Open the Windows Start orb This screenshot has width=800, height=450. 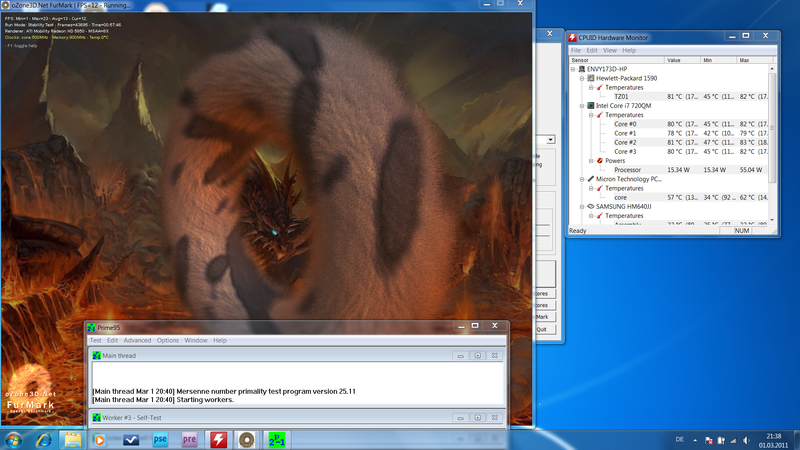[x=13, y=440]
